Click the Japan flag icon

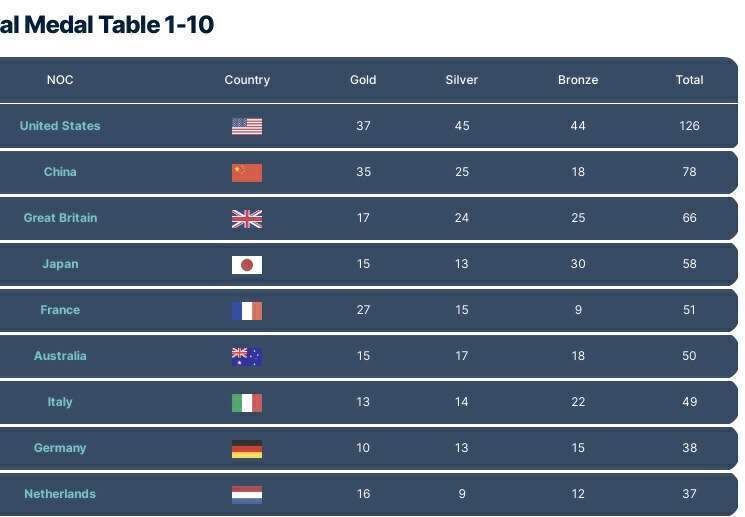[247, 265]
